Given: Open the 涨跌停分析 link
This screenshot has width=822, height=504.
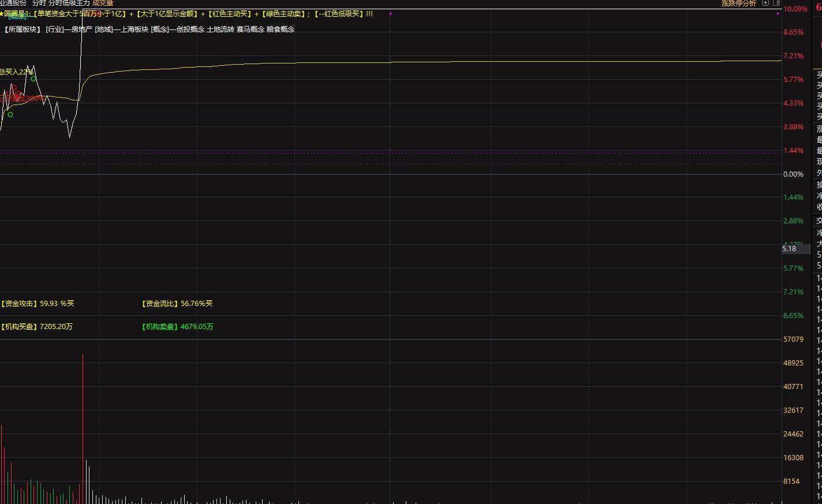Looking at the screenshot, I should click(739, 3).
